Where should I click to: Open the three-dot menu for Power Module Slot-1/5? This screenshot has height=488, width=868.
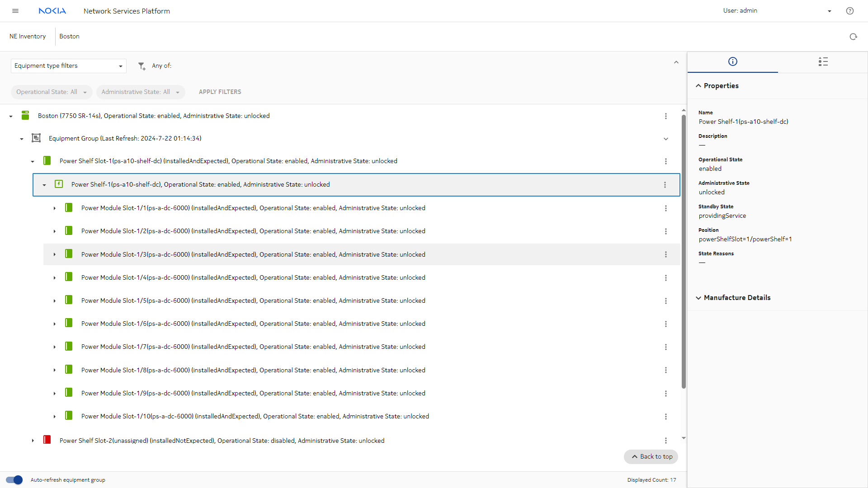665,301
